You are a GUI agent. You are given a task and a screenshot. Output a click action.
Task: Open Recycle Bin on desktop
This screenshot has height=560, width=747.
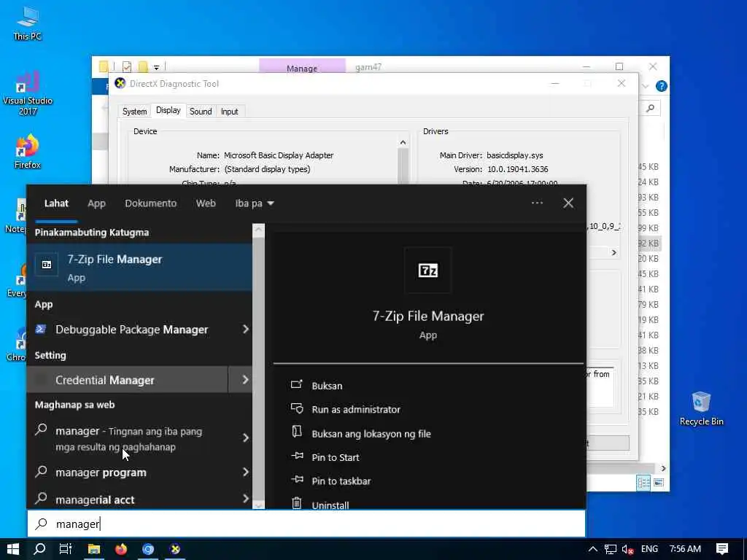701,408
